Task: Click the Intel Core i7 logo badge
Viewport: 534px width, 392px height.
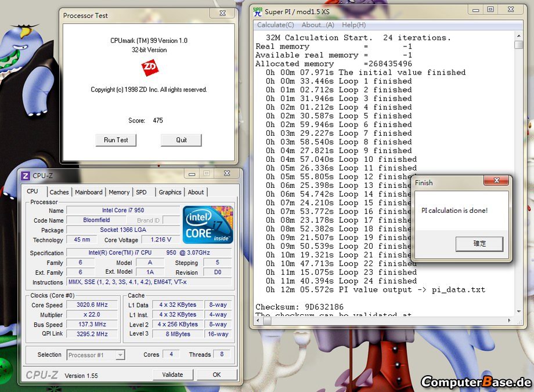Action: (208, 224)
